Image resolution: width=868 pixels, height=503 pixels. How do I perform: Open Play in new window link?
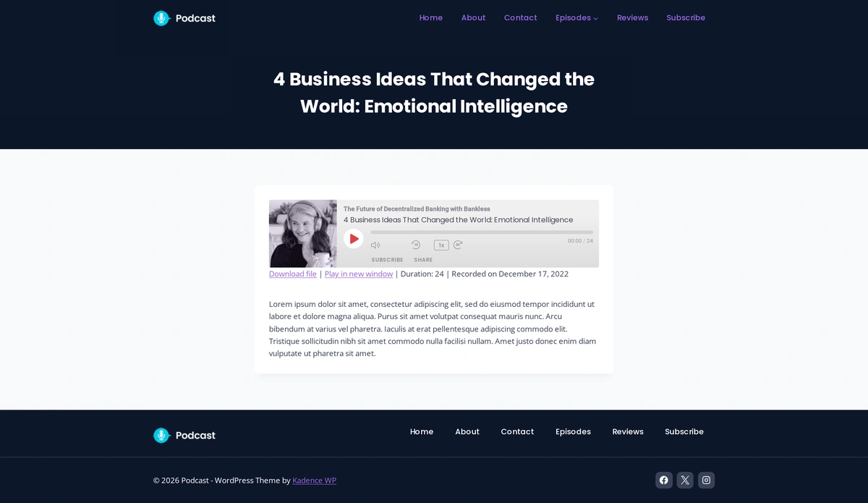coord(359,274)
